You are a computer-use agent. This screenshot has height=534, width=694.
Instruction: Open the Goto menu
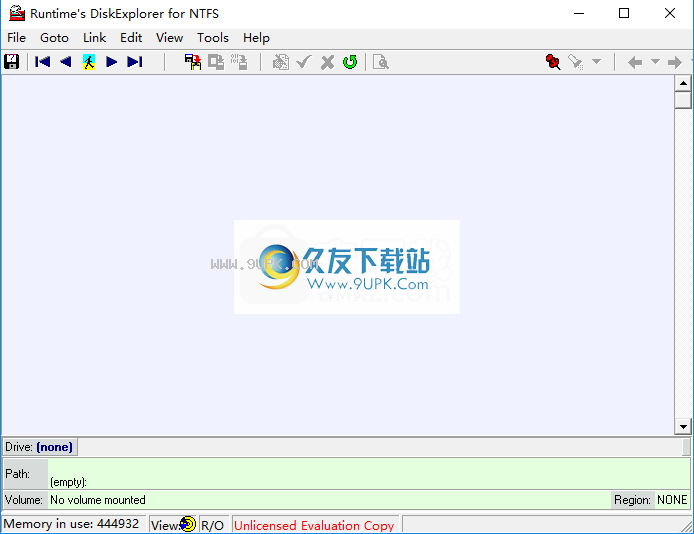point(54,38)
